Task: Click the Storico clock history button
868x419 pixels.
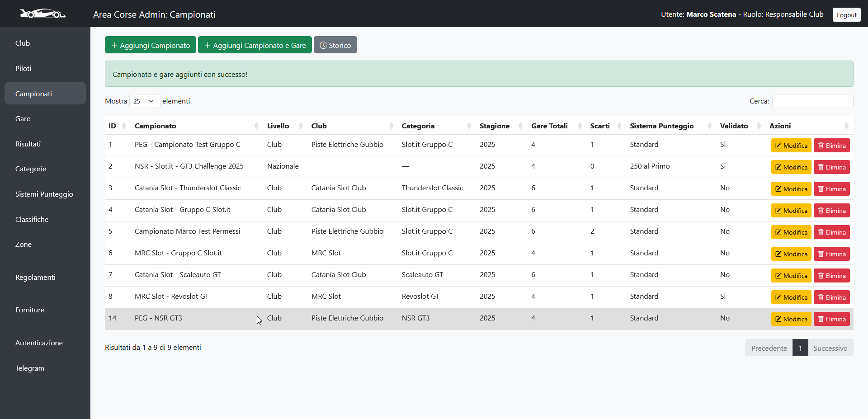Action: [x=335, y=45]
